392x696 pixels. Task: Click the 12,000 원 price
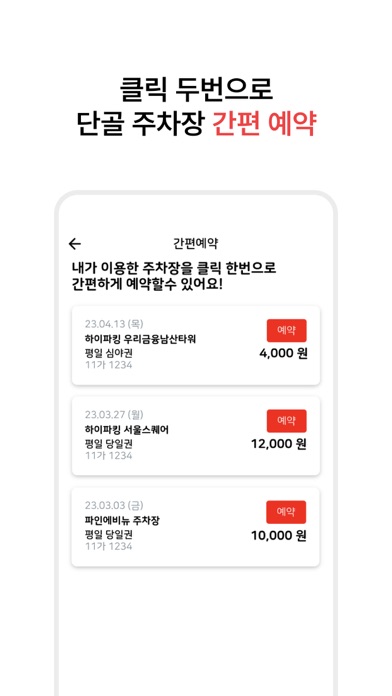[279, 444]
